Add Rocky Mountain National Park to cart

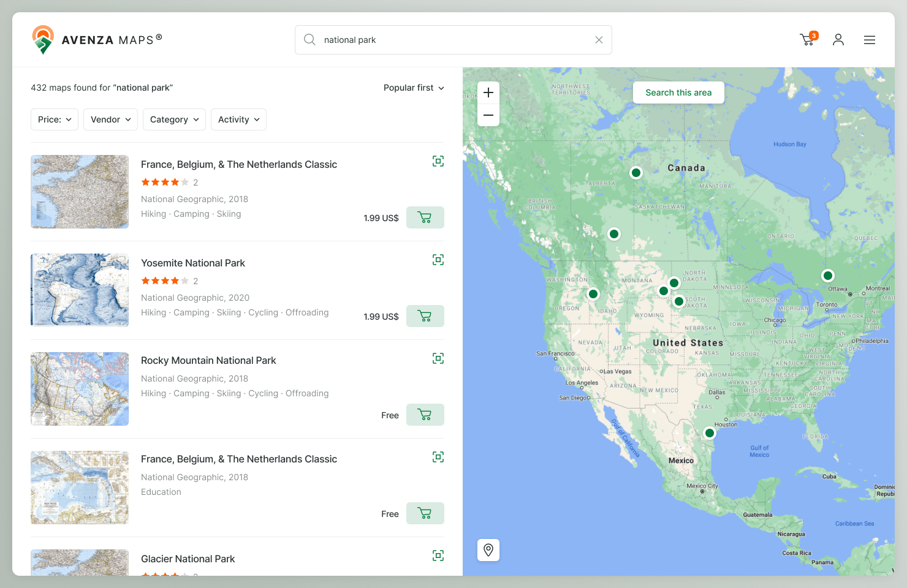click(425, 415)
